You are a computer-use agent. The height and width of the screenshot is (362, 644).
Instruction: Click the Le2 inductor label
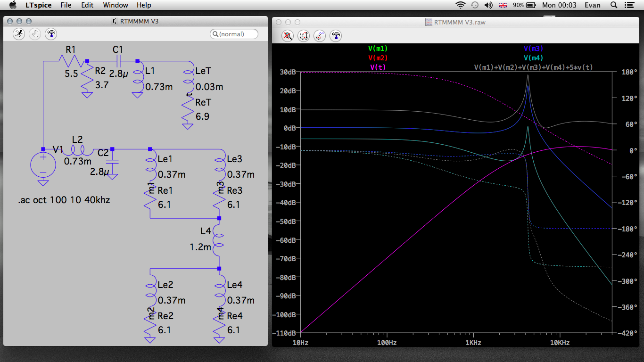(x=165, y=285)
